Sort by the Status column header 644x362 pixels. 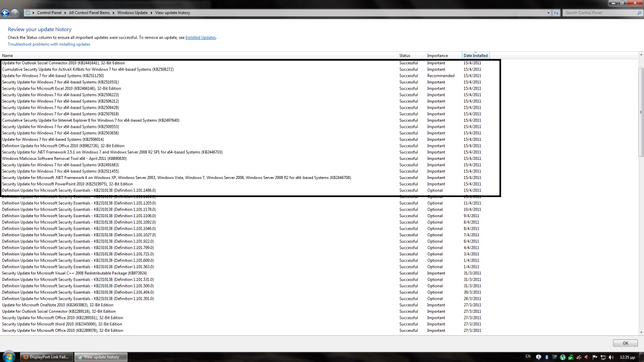[x=412, y=55]
